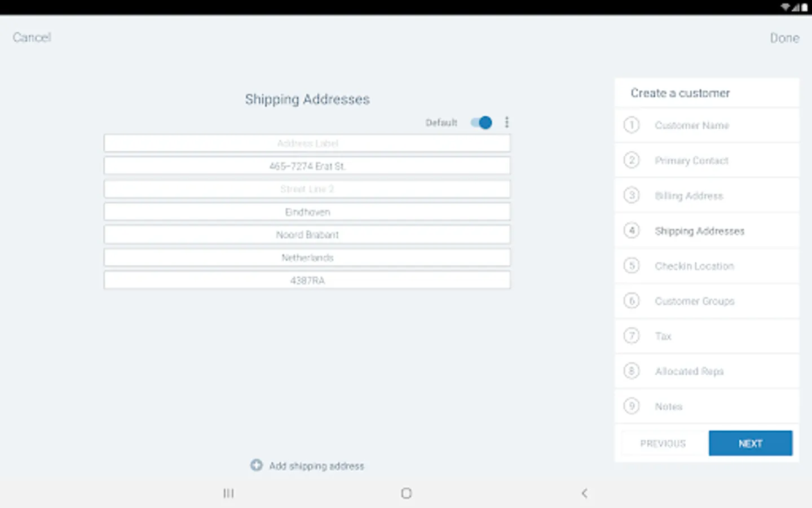The width and height of the screenshot is (812, 508).
Task: Edit the city field Eindhoven
Action: click(x=307, y=212)
